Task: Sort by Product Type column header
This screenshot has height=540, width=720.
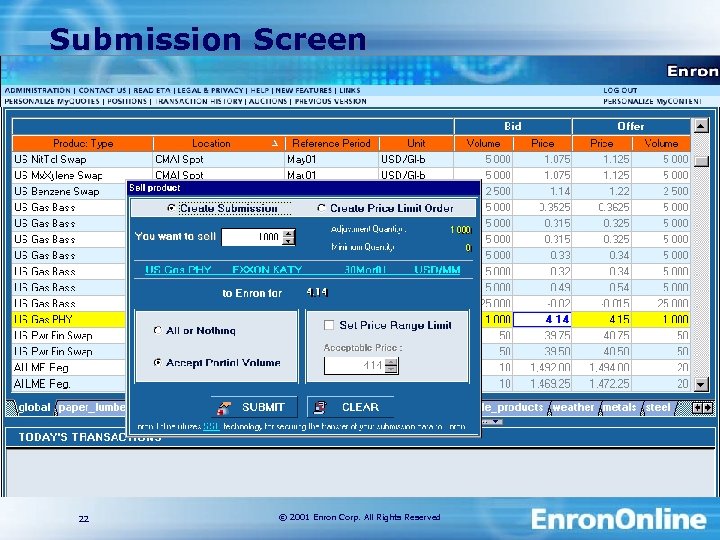Action: [x=83, y=143]
